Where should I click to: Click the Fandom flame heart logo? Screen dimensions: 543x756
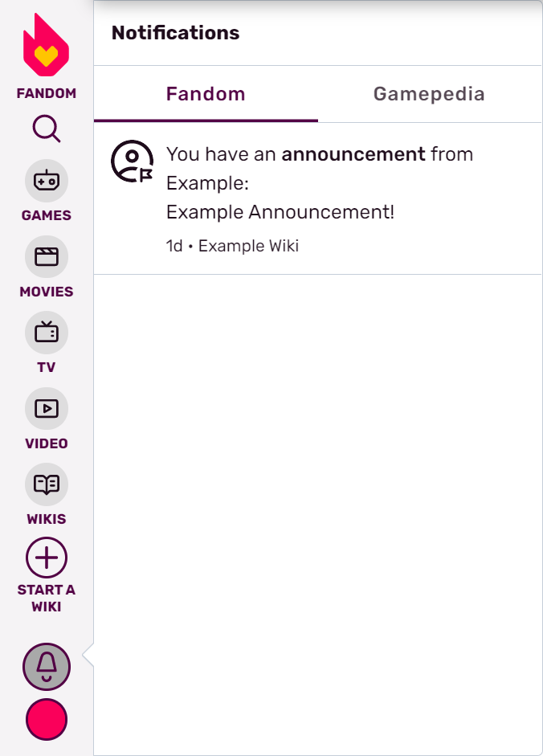46,46
